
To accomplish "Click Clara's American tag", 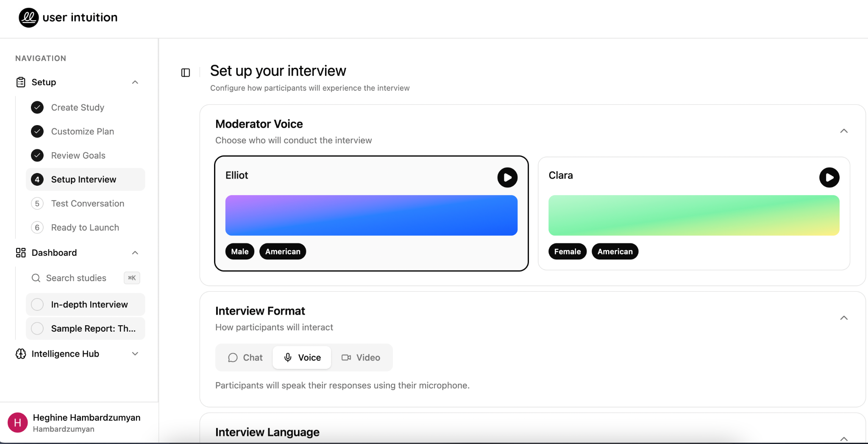I will (x=615, y=251).
